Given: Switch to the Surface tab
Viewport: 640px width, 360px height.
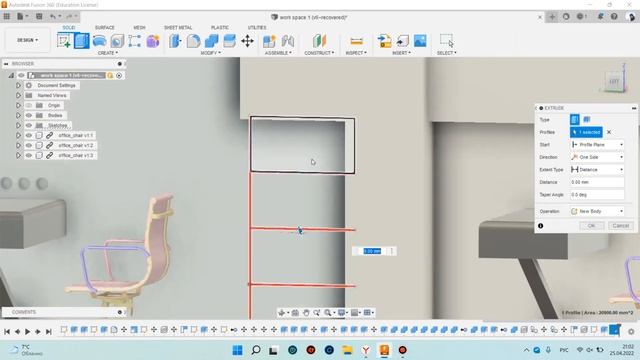Looking at the screenshot, I should point(104,27).
